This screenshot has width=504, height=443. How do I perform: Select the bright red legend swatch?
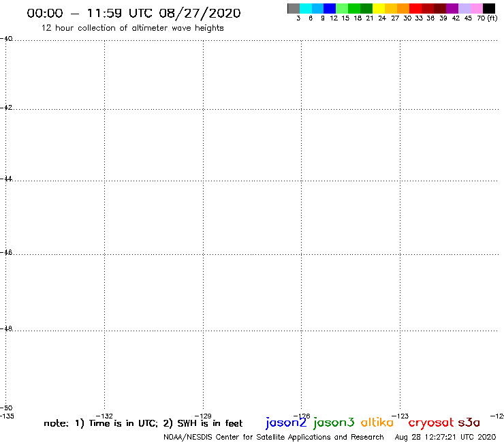point(415,8)
